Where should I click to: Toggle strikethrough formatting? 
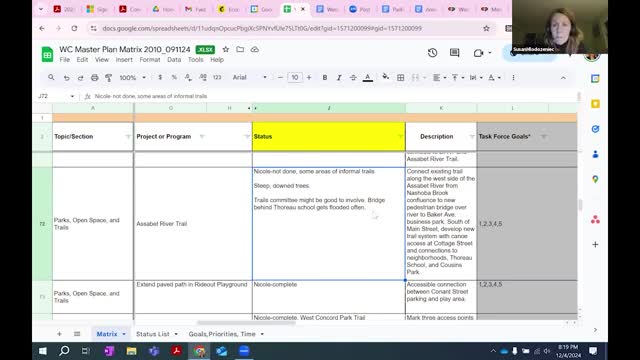tap(353, 78)
